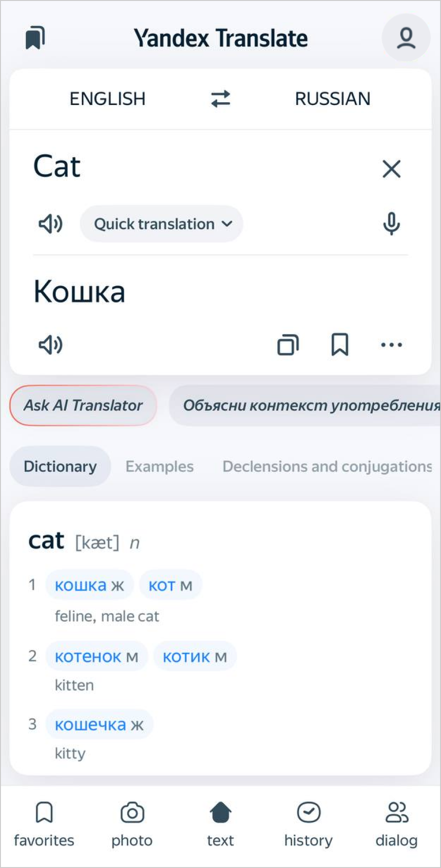Viewport: 441px width, 868px height.
Task: Open saved collections bookmark icon
Action: (35, 38)
